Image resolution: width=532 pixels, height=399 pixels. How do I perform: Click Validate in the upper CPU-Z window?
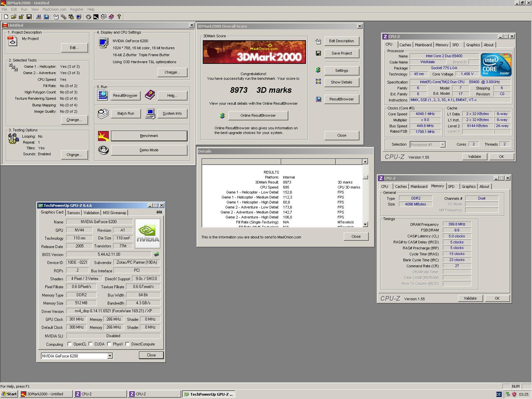(474, 157)
